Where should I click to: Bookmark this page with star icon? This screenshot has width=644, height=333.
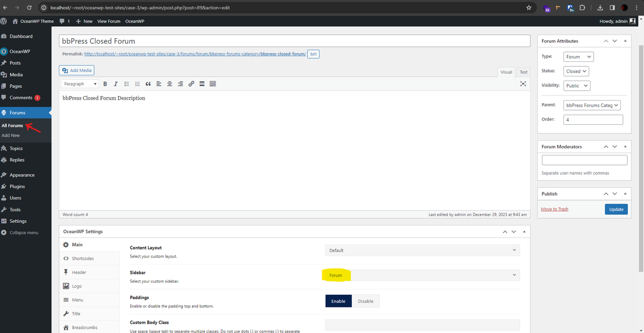point(529,8)
